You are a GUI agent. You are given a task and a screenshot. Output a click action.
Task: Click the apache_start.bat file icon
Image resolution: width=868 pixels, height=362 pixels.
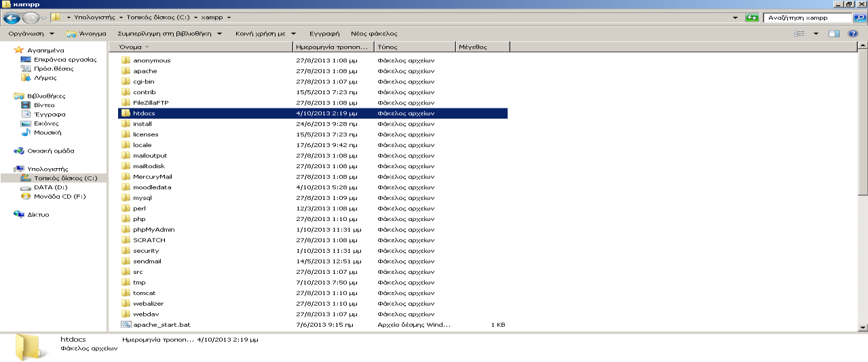(x=126, y=325)
